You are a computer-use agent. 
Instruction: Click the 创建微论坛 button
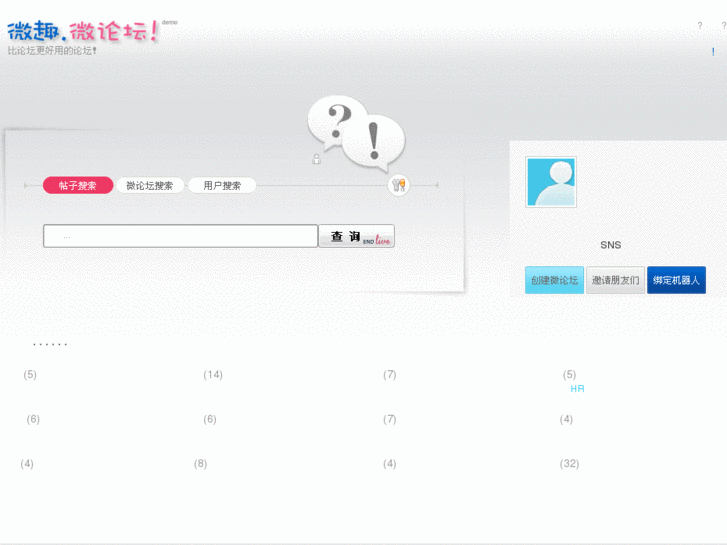[x=554, y=280]
